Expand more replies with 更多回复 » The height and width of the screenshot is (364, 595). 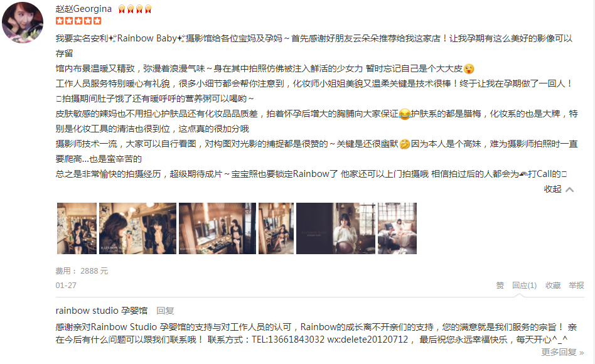tap(562, 352)
